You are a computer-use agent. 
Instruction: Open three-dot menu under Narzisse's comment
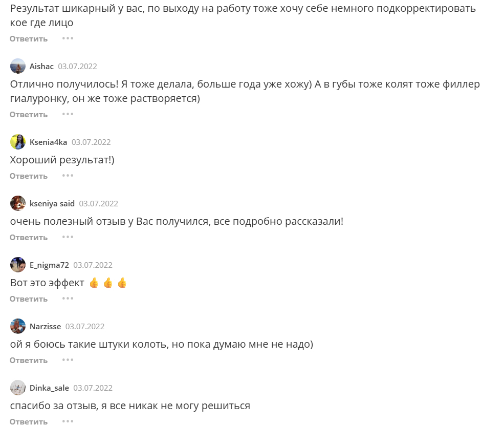coord(68,360)
